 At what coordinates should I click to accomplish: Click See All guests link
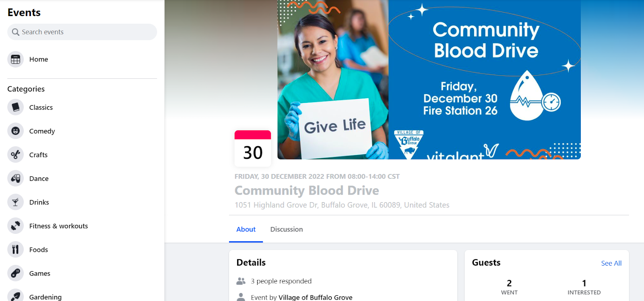point(611,263)
